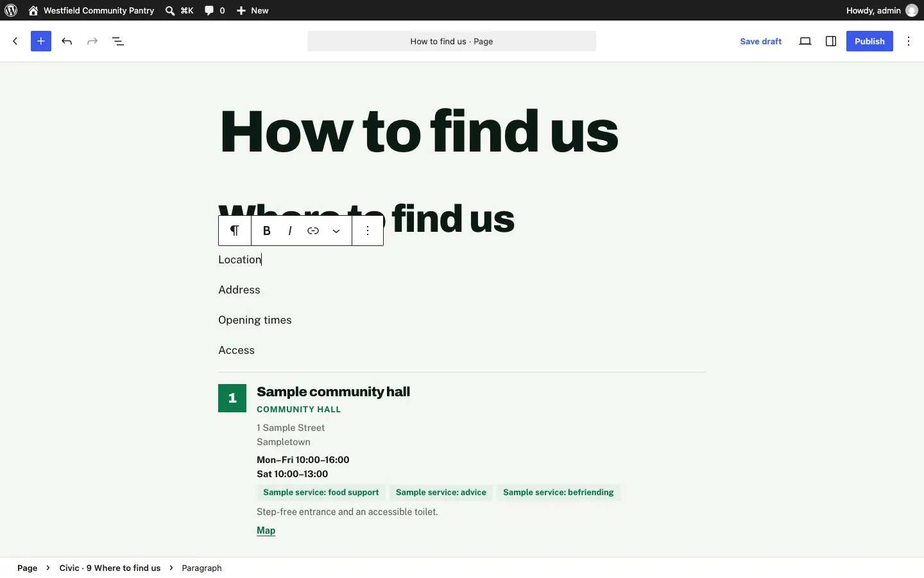Open the WordPress logo menu
The width and height of the screenshot is (924, 578).
[12, 10]
